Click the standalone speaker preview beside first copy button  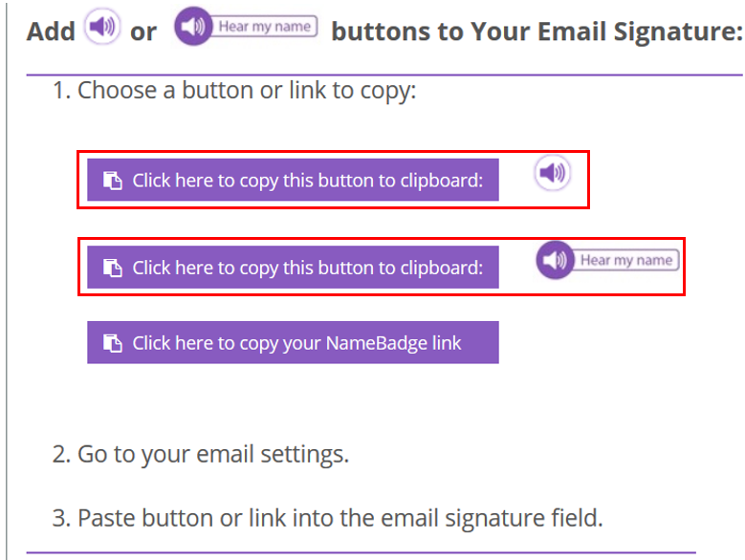point(552,173)
